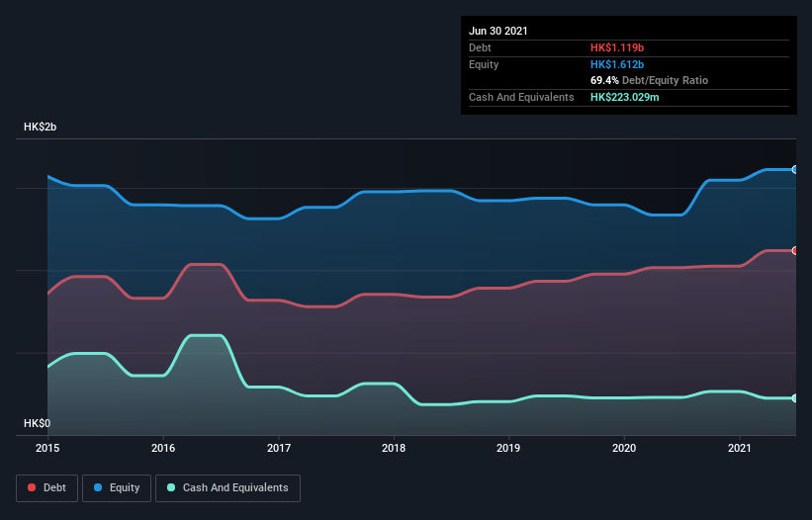This screenshot has width=812, height=520.
Task: Click the 2020 x-axis label
Action: point(624,448)
